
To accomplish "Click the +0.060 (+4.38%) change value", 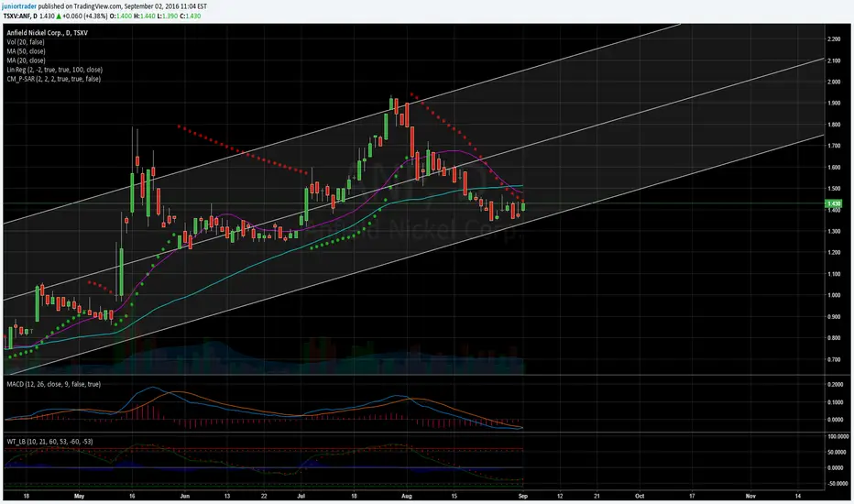I will [85, 16].
